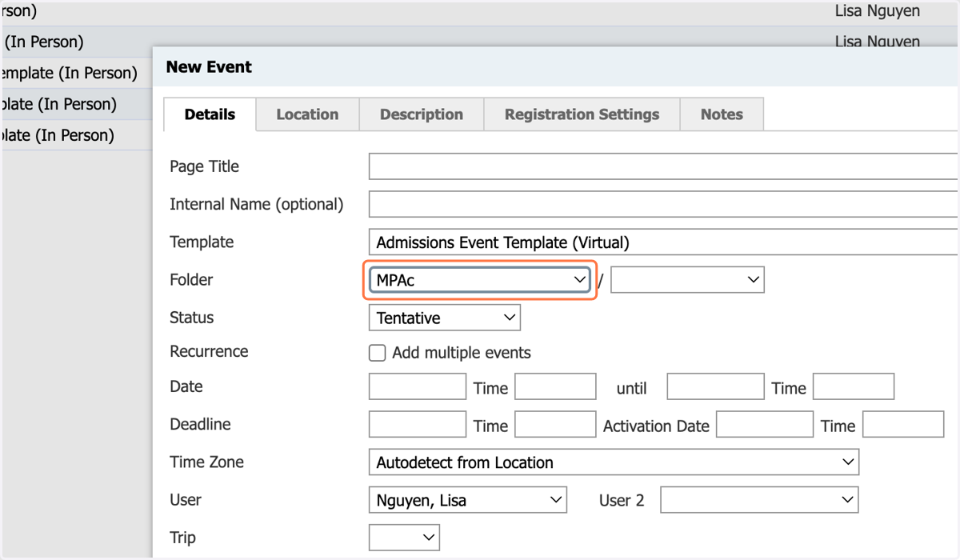
Task: Open the User dropdown showing Nguyen, Lisa
Action: [467, 500]
